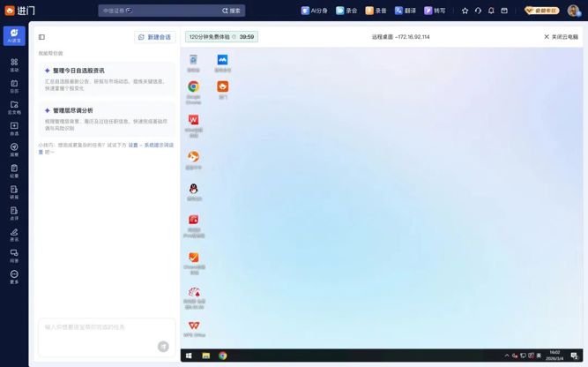The width and height of the screenshot is (588, 367).
Task: Click the 录音 recording icon
Action: (376, 11)
